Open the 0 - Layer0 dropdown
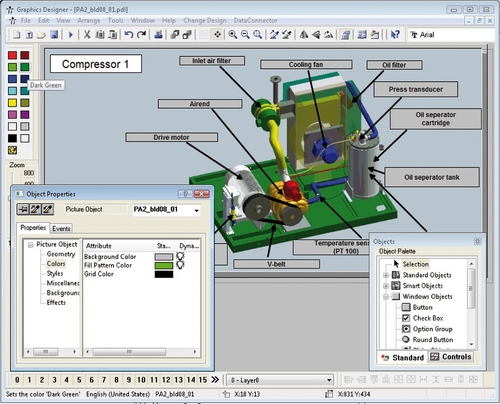Image resolution: width=500 pixels, height=404 pixels. pyautogui.click(x=329, y=380)
